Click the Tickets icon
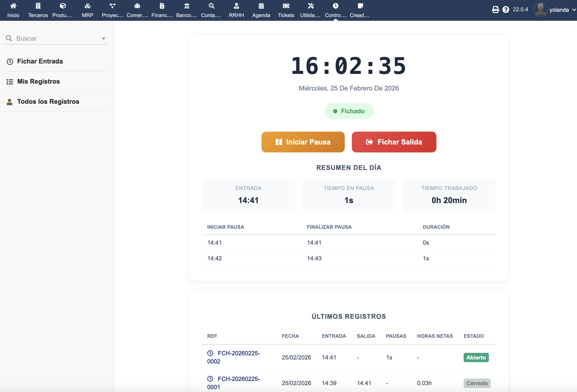Screen dimensions: 577x392 coord(286,6)
